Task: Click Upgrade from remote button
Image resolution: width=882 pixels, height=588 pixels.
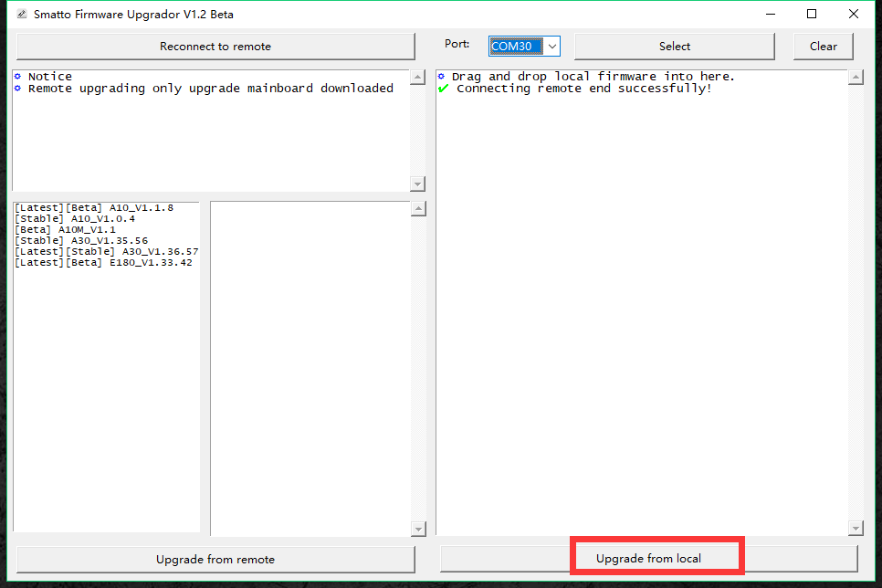Action: [x=215, y=559]
